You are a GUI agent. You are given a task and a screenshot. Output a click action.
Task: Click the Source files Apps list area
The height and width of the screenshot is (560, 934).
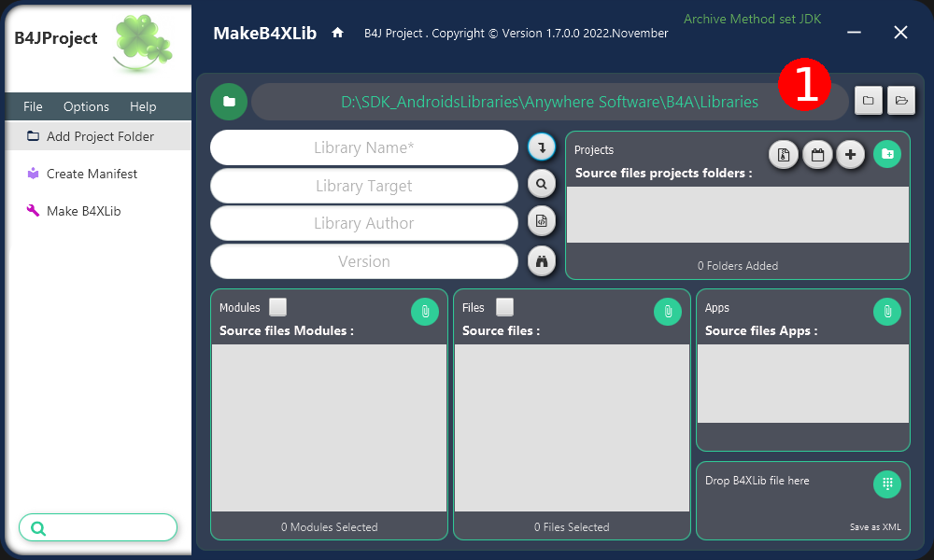[x=803, y=384]
